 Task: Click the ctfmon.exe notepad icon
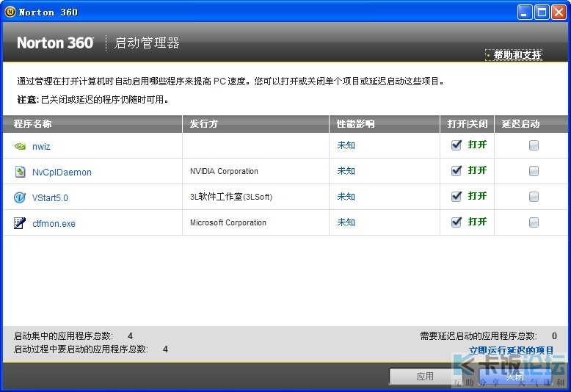[x=20, y=223]
